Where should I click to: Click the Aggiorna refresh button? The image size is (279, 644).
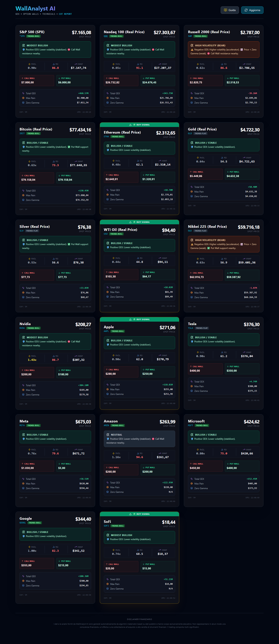252,10
